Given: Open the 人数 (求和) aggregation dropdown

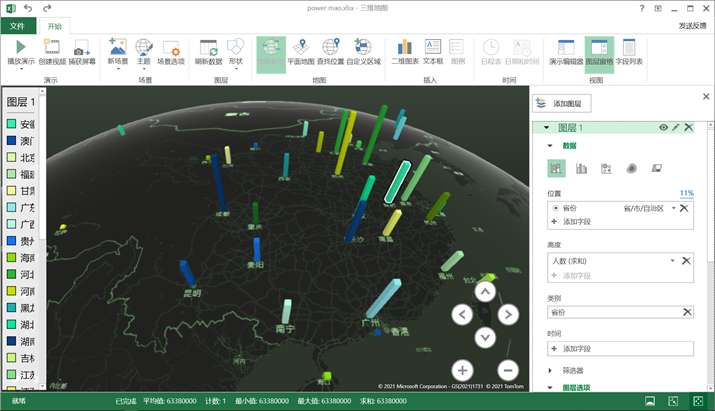Looking at the screenshot, I should tap(672, 260).
